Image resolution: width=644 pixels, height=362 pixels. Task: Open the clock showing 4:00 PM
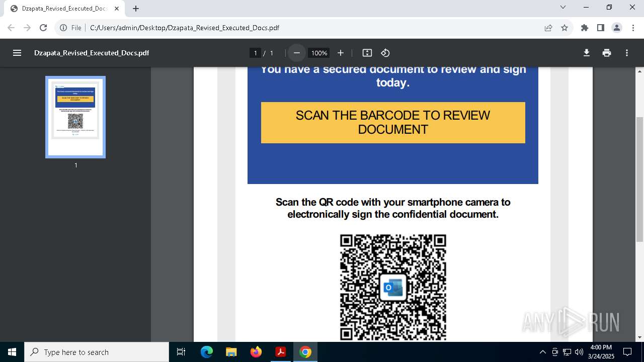[x=601, y=352]
